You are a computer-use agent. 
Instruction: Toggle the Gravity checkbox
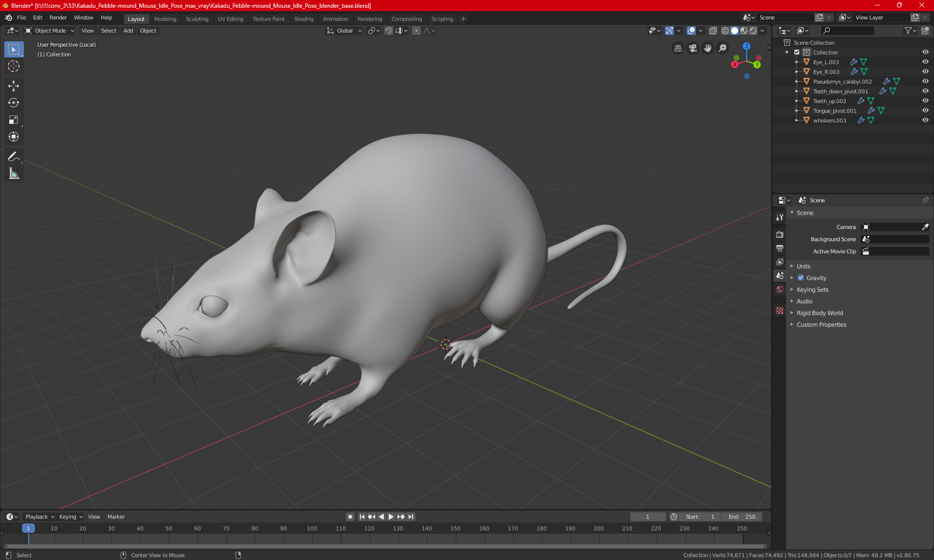point(801,278)
